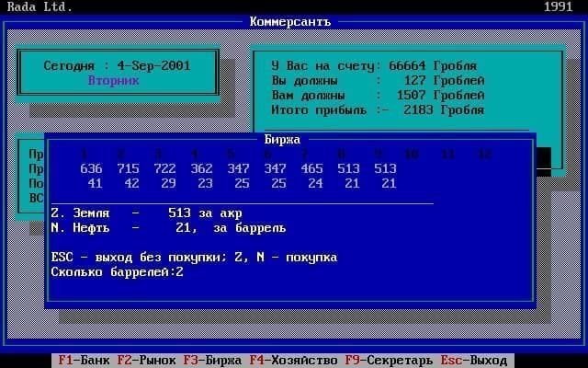Click the Вы должны 127 Гроблей line
The width and height of the screenshot is (588, 368).
tap(377, 80)
